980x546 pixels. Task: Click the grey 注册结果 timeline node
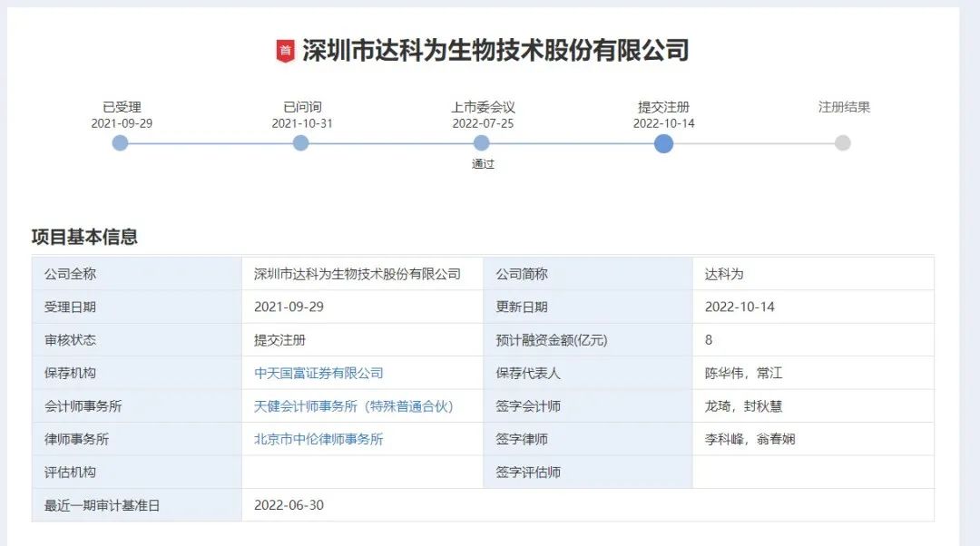pyautogui.click(x=843, y=143)
